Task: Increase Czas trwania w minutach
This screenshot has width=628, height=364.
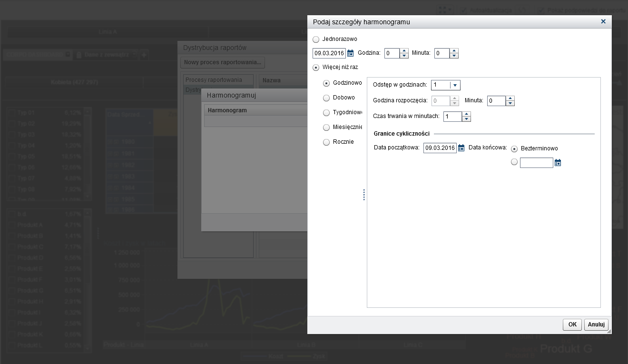Action: click(466, 114)
